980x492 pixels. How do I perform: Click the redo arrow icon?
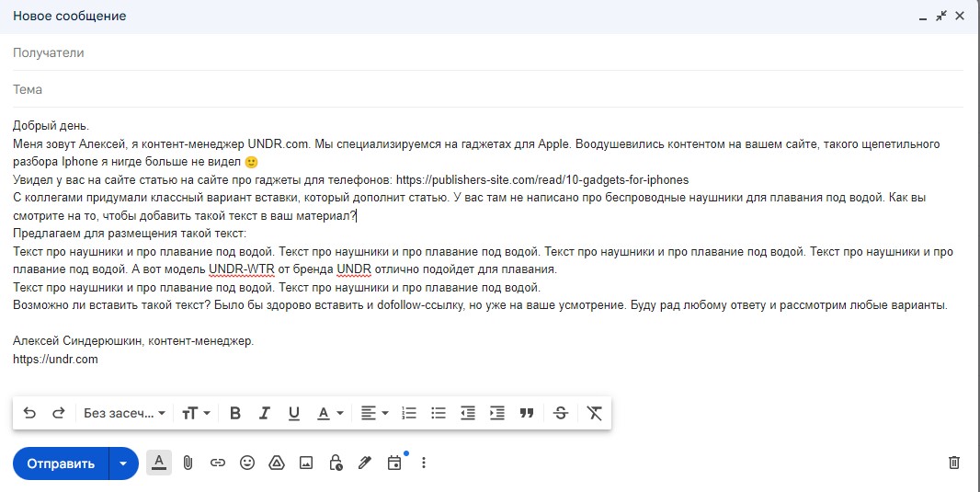(x=58, y=414)
